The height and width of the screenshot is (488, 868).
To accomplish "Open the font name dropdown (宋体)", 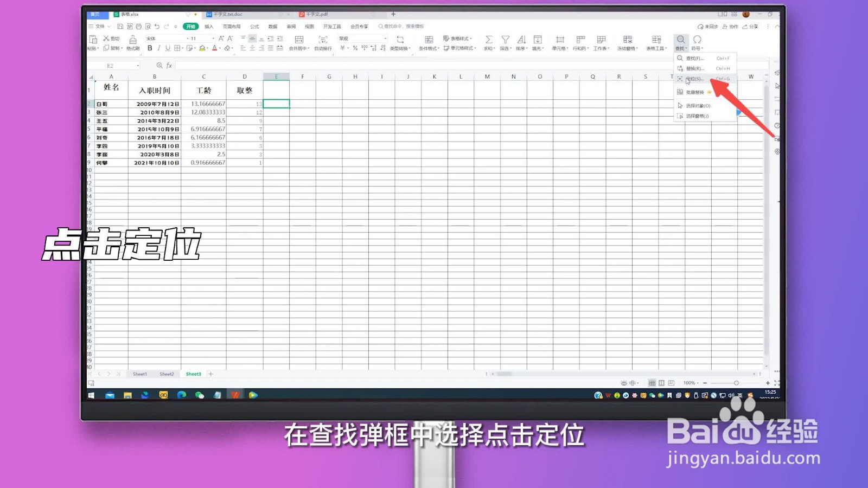I will (188, 38).
